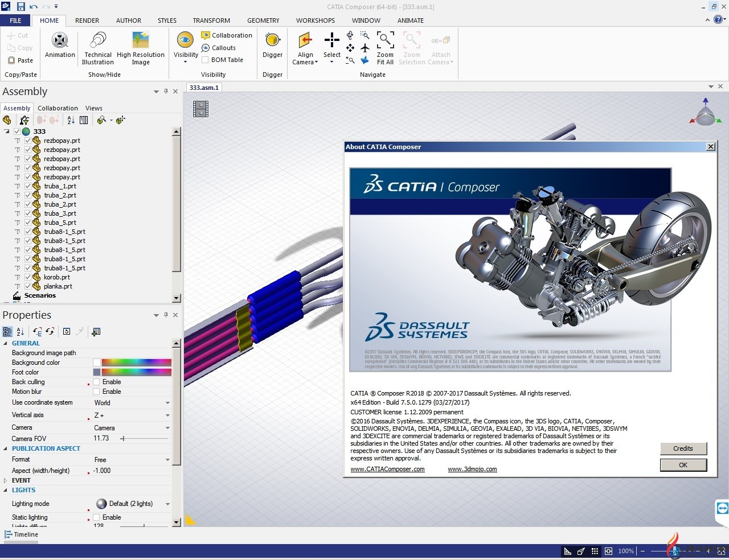The height and width of the screenshot is (560, 729).
Task: Open the Collaboration tab in Assembly panel
Action: point(58,108)
